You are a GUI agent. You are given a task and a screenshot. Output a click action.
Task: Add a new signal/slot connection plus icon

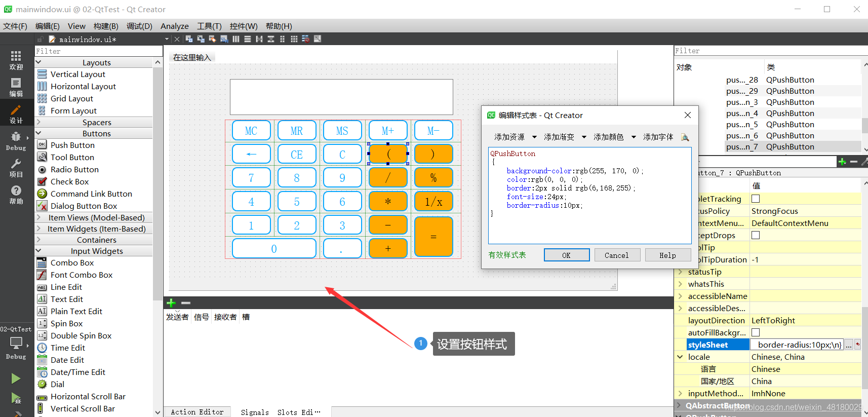point(171,303)
